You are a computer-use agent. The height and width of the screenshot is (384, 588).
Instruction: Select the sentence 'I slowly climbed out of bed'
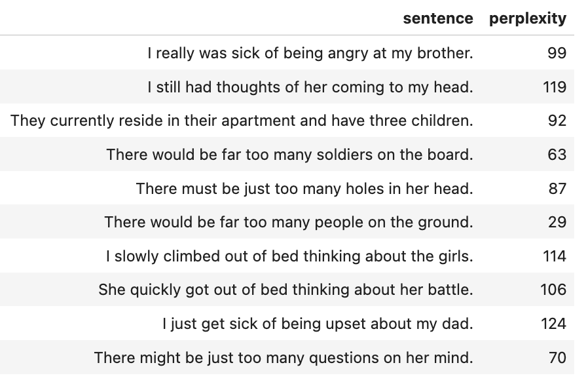coord(289,256)
